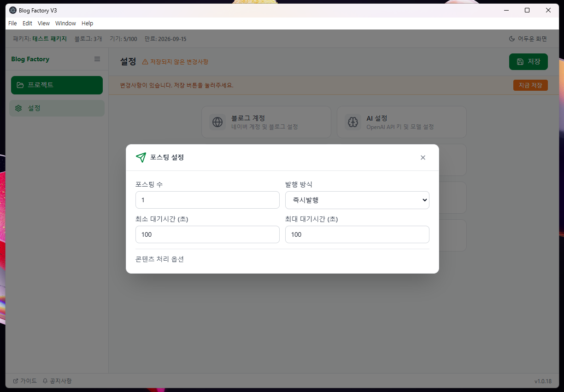Expand the 콘텐츠 처리 옵션 section
This screenshot has height=392, width=564.
click(x=159, y=259)
